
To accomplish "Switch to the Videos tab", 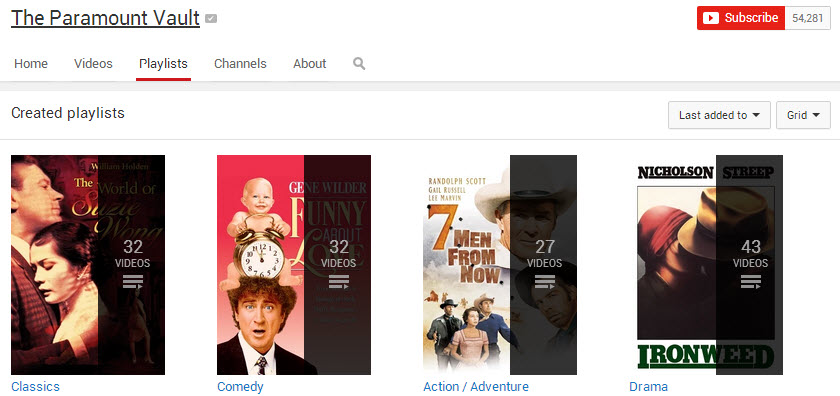I will pos(93,64).
